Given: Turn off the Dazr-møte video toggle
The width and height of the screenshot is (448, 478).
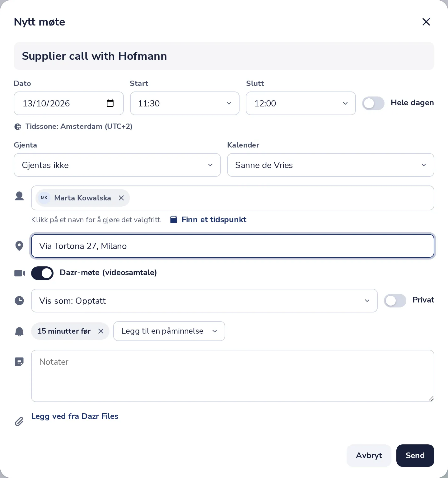Looking at the screenshot, I should (42, 273).
